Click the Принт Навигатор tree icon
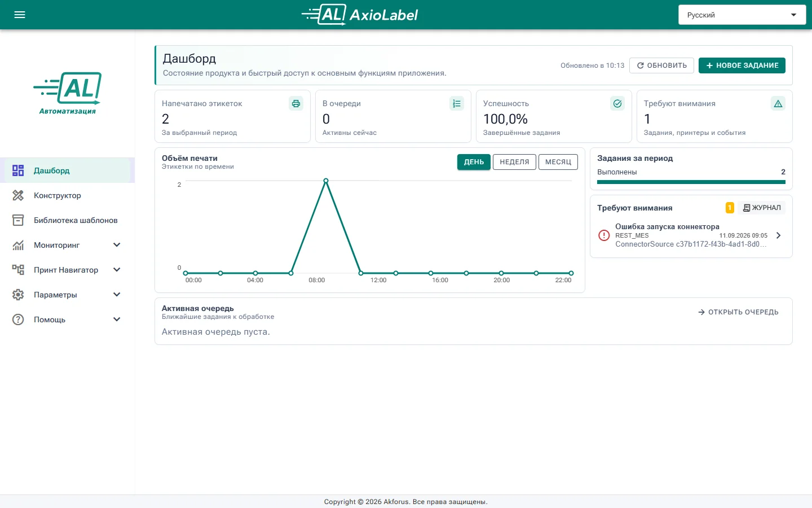 point(18,270)
